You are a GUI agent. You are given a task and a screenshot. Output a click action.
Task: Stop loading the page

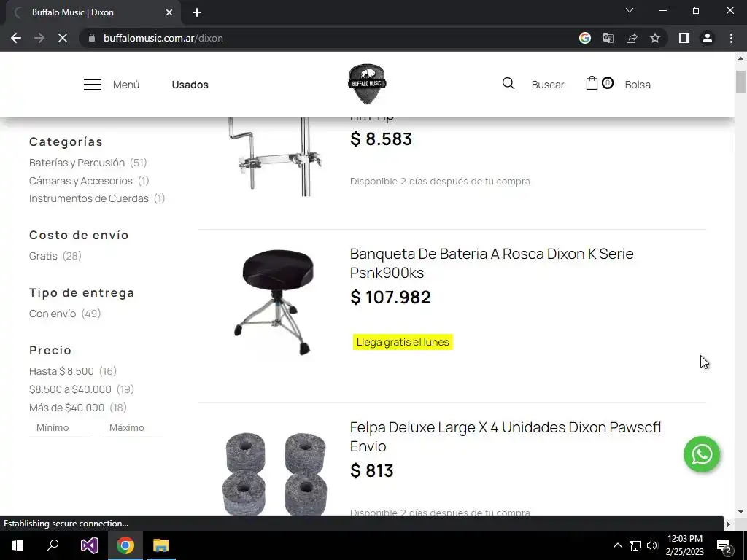(63, 38)
